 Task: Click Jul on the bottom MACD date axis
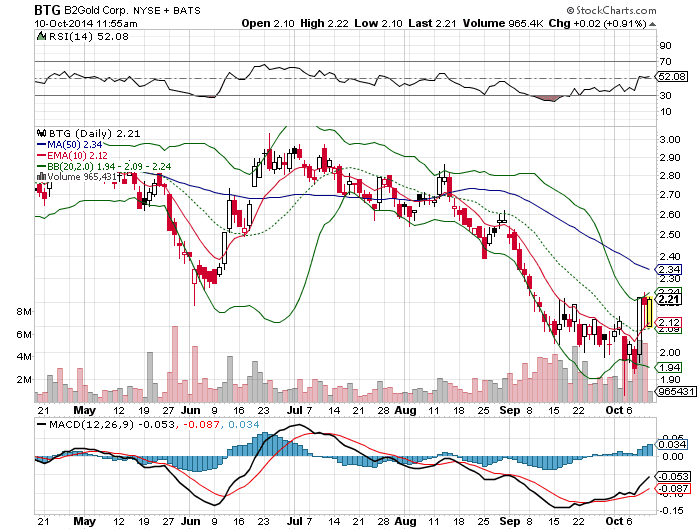click(x=295, y=521)
